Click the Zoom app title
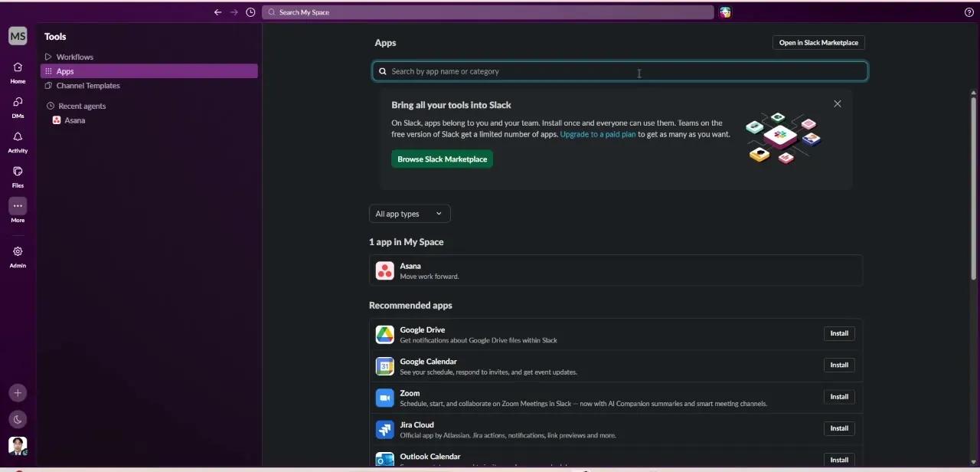The width and height of the screenshot is (980, 472). pos(410,393)
